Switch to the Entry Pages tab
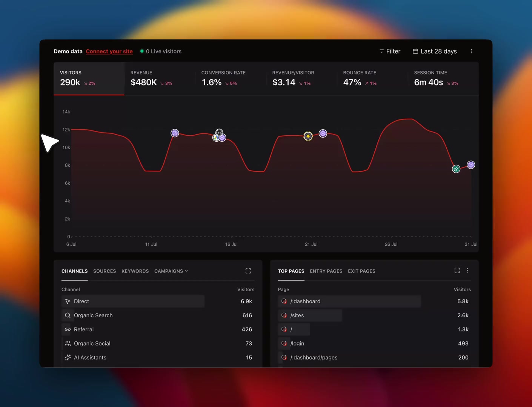The image size is (532, 407). click(326, 271)
